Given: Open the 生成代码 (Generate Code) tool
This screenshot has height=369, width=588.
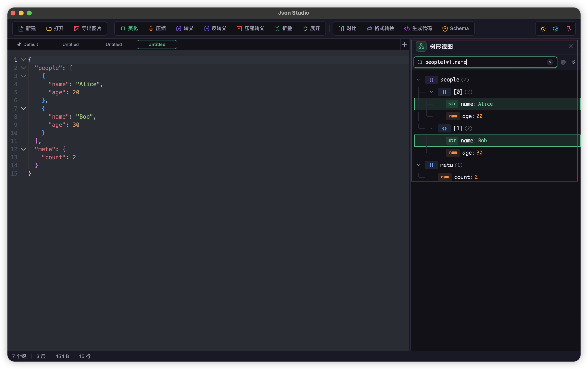Looking at the screenshot, I should click(x=418, y=28).
